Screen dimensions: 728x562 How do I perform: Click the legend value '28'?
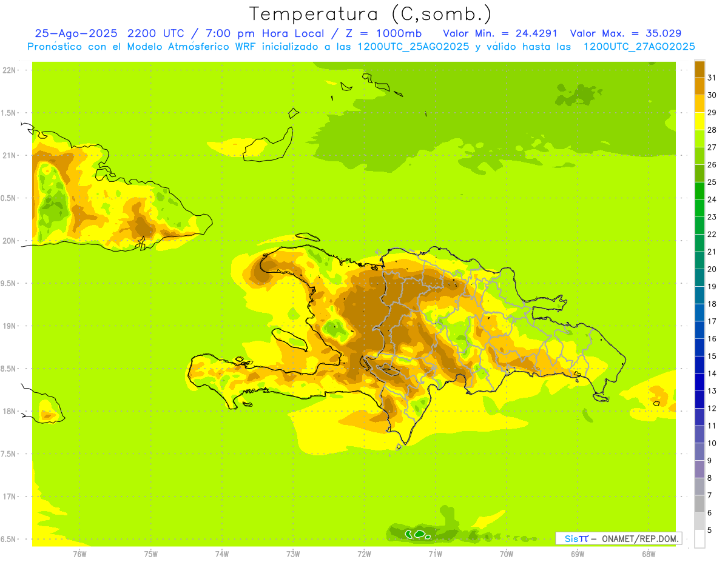[x=712, y=130]
